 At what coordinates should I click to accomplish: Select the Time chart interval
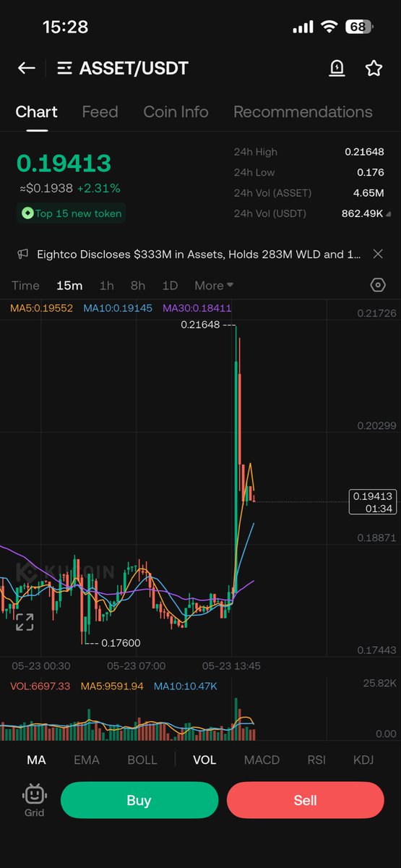[x=25, y=286]
